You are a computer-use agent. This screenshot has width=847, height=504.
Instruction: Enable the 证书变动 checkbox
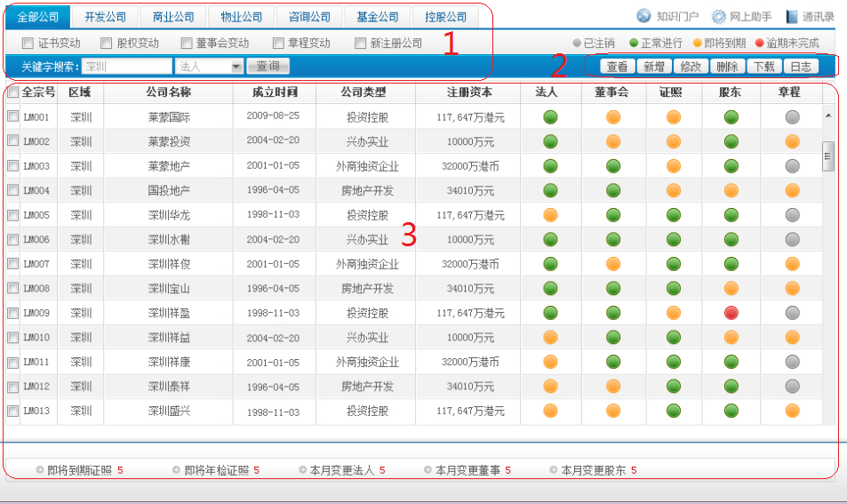(28, 43)
